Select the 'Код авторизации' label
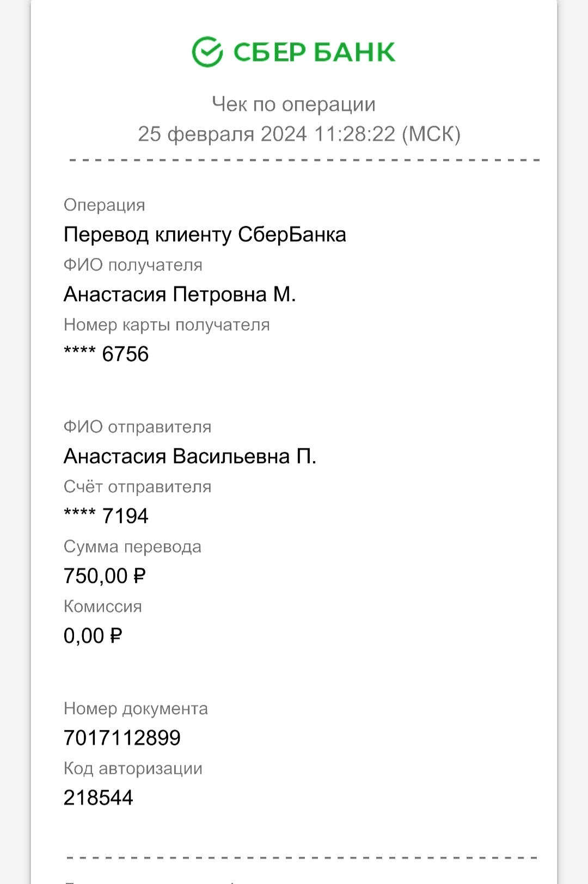 click(x=133, y=769)
